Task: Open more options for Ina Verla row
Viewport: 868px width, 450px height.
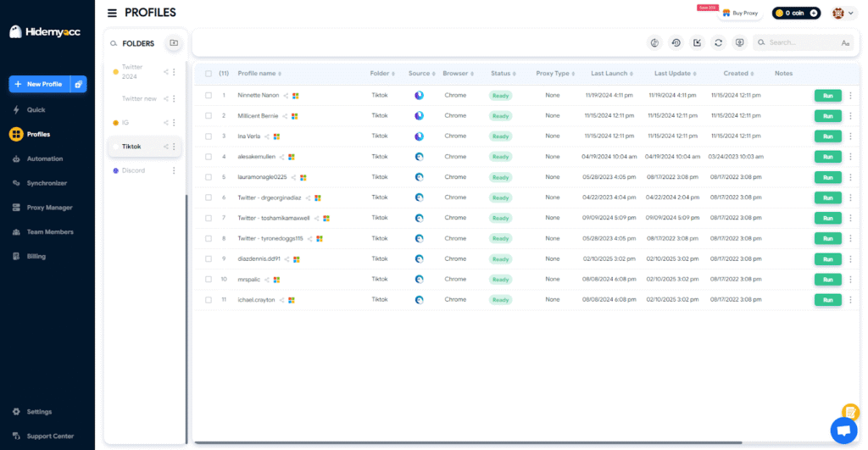Action: tap(850, 136)
